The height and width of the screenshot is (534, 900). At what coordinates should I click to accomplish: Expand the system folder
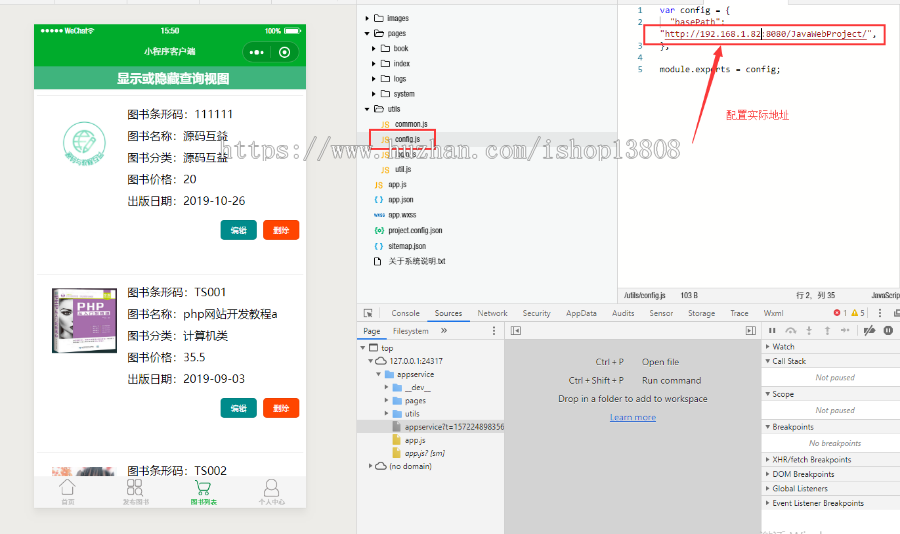tap(374, 94)
